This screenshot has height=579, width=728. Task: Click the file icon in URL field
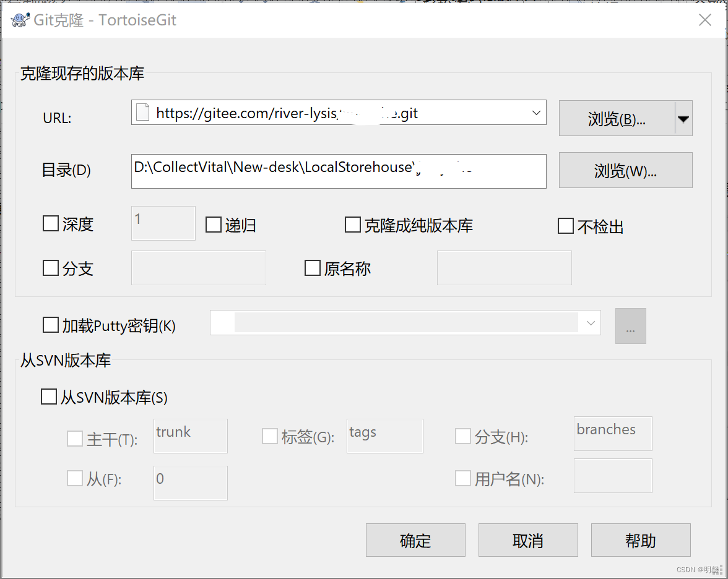pos(142,113)
